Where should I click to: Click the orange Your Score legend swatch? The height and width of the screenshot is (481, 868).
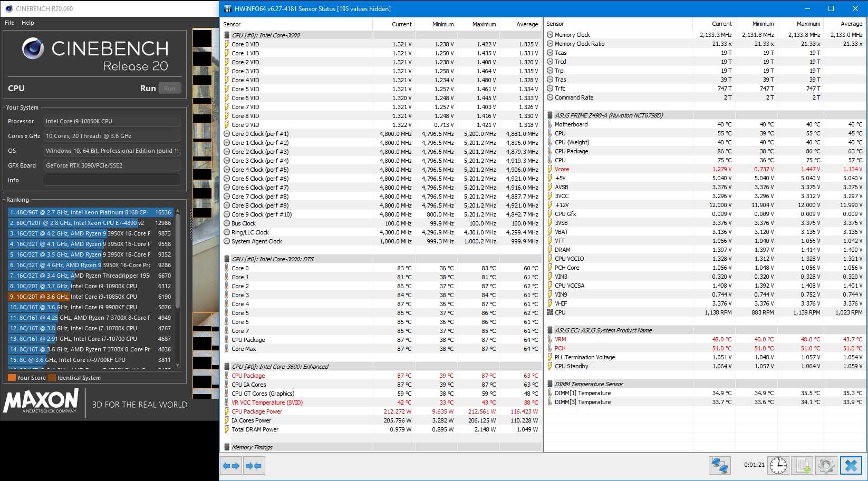(12, 378)
